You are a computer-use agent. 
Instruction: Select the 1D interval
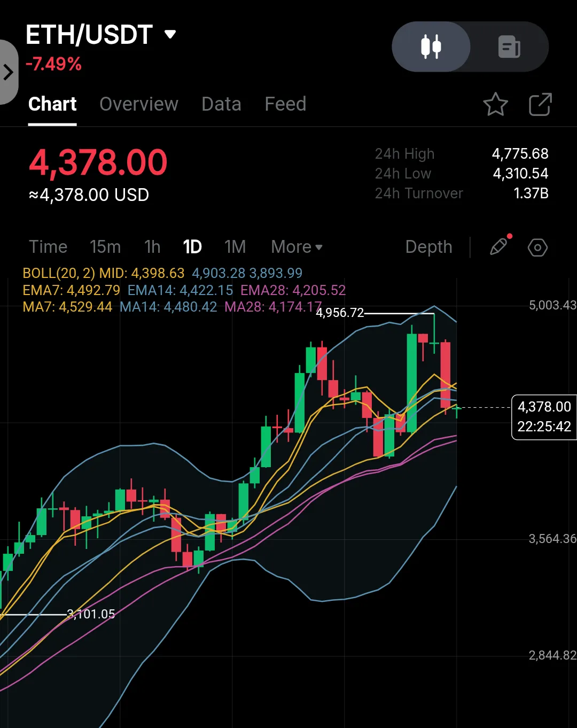[x=192, y=247]
